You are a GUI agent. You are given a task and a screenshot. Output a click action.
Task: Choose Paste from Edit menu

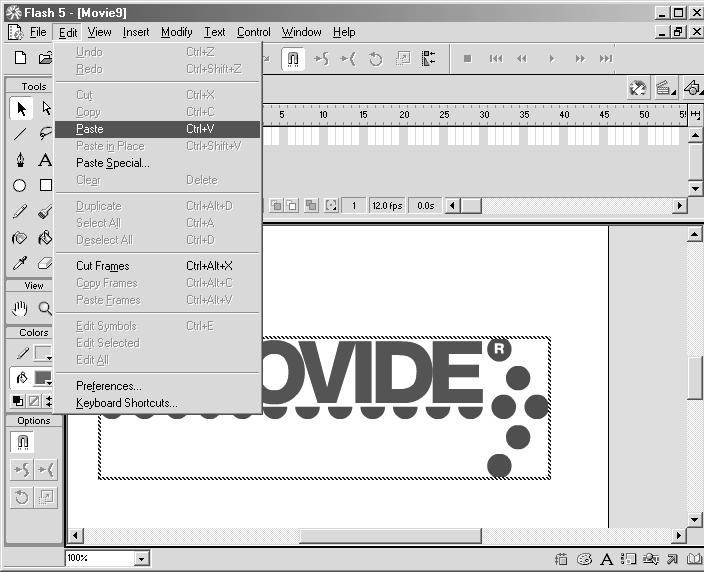158,129
